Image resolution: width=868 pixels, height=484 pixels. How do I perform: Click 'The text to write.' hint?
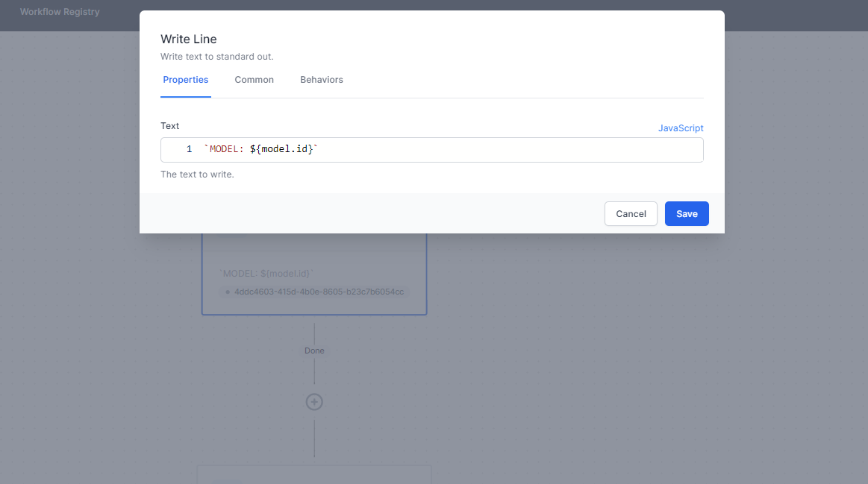click(x=197, y=175)
